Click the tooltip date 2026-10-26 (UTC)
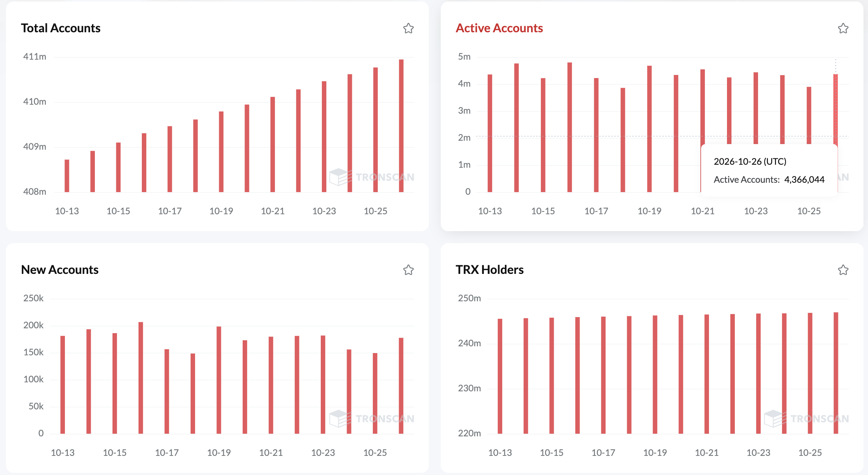The height and width of the screenshot is (475, 868). pyautogui.click(x=750, y=161)
